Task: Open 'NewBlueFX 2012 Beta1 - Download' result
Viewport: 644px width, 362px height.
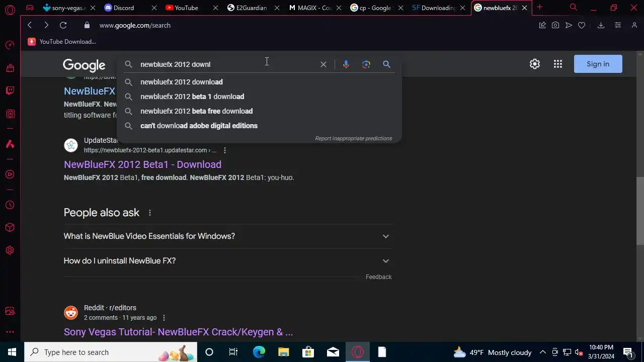Action: tap(142, 164)
